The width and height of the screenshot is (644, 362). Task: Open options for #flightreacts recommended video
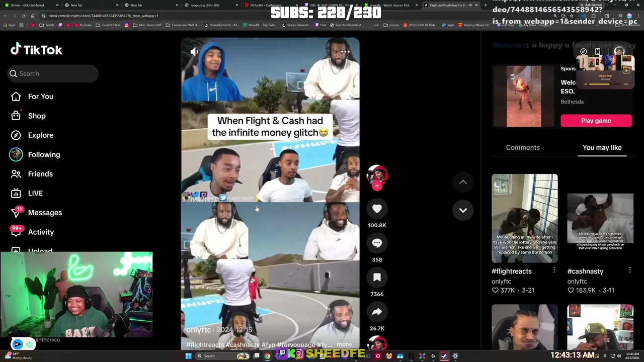pos(554,270)
